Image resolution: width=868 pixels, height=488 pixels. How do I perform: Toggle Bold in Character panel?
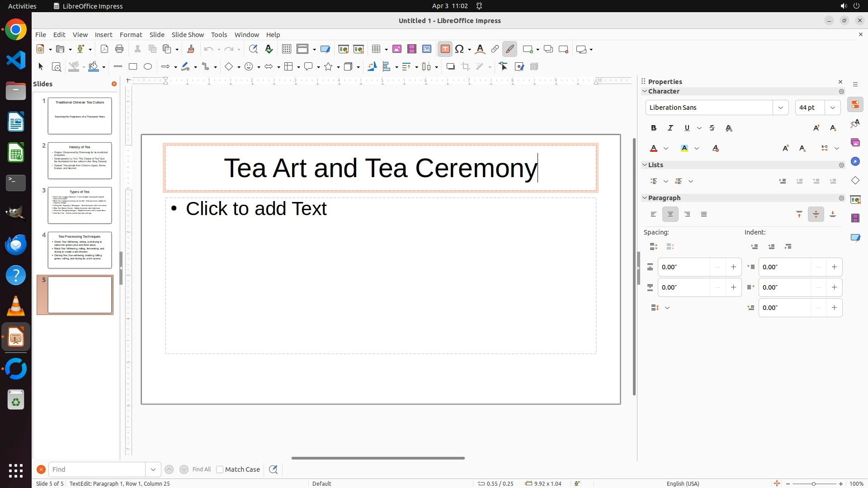[x=654, y=128]
